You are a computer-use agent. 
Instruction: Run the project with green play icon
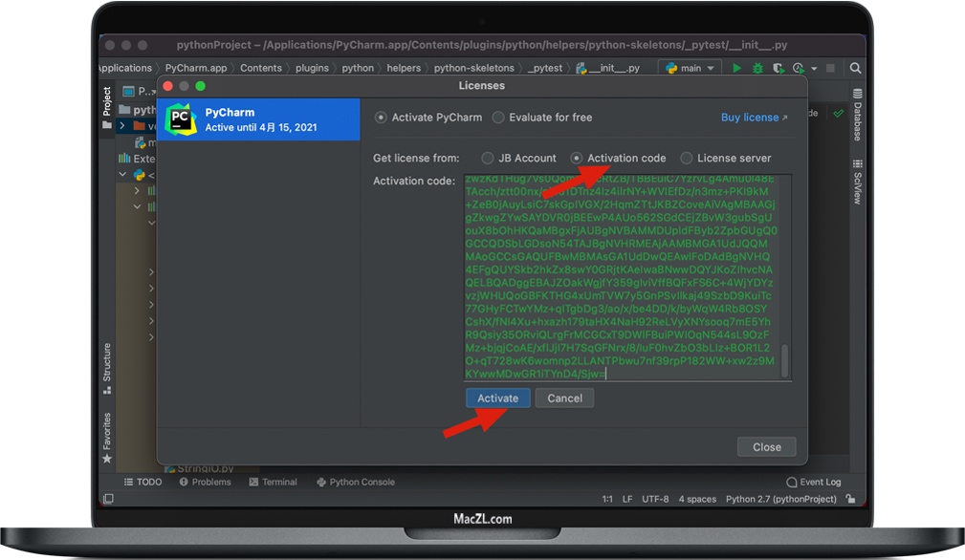point(736,68)
